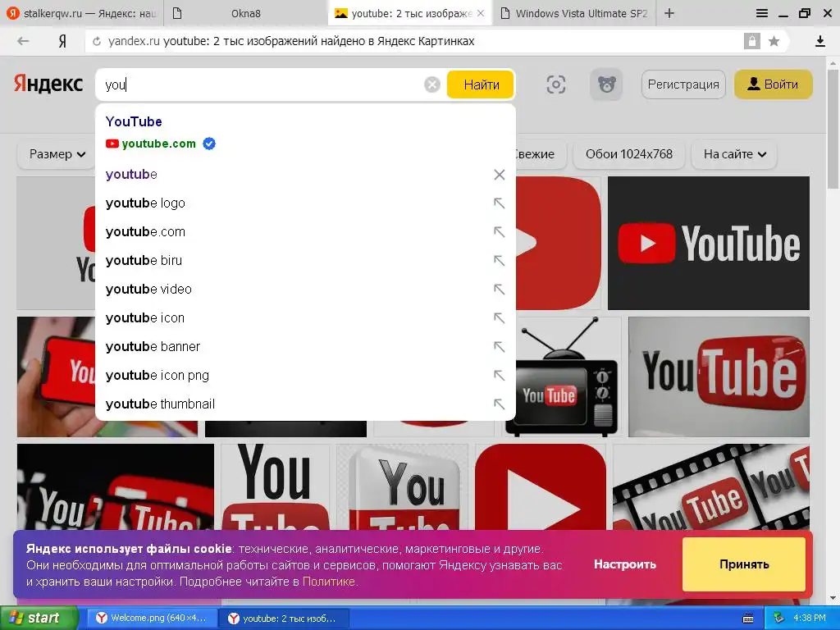Close the youtube images tab

481,13
